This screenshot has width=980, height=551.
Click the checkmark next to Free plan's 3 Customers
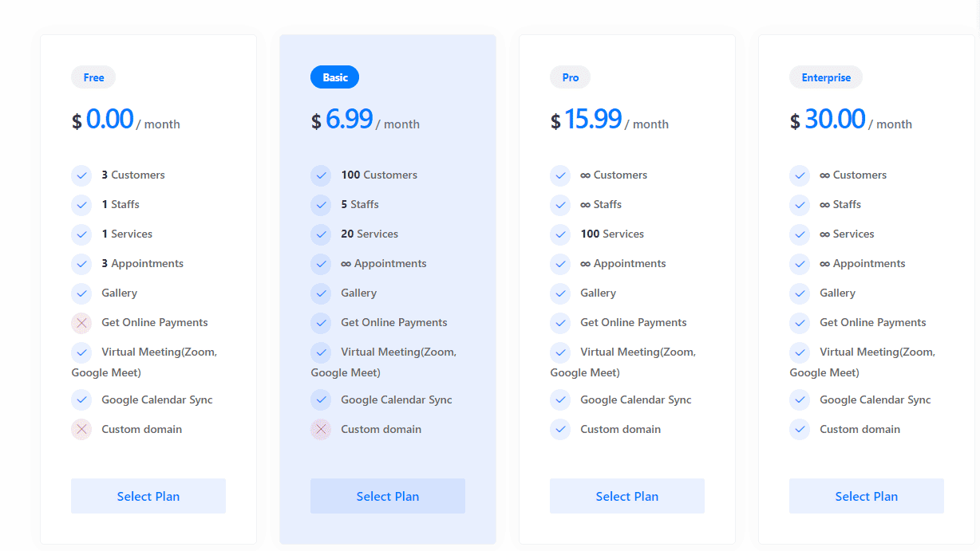click(81, 175)
